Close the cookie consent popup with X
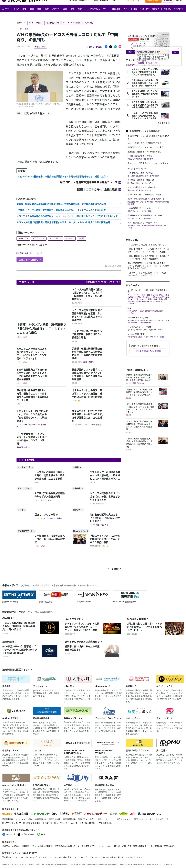The width and height of the screenshot is (186, 868). coord(179,49)
